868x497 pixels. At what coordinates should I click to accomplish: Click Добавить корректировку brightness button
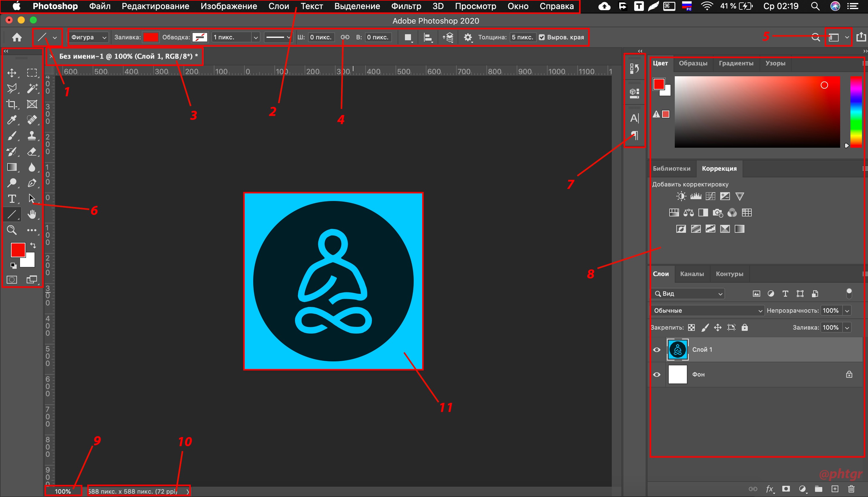(x=681, y=196)
